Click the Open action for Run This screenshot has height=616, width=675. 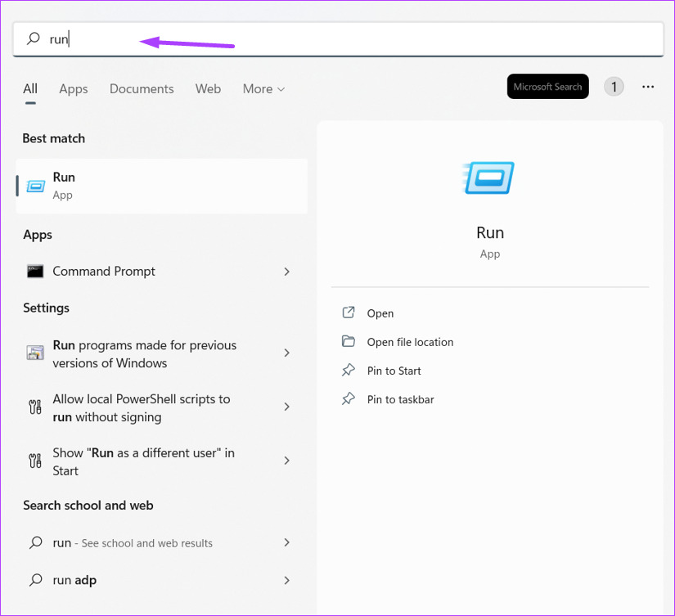[380, 313]
